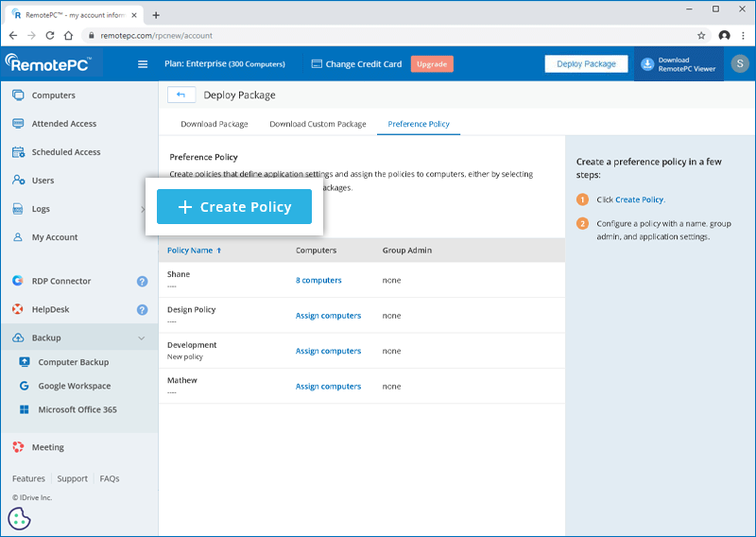
Task: Sort by Policy Name column
Action: (194, 251)
